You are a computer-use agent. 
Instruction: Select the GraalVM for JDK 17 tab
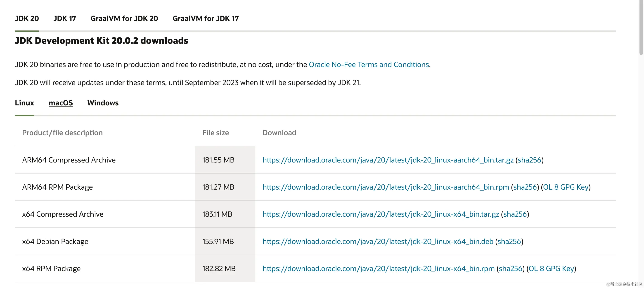206,19
